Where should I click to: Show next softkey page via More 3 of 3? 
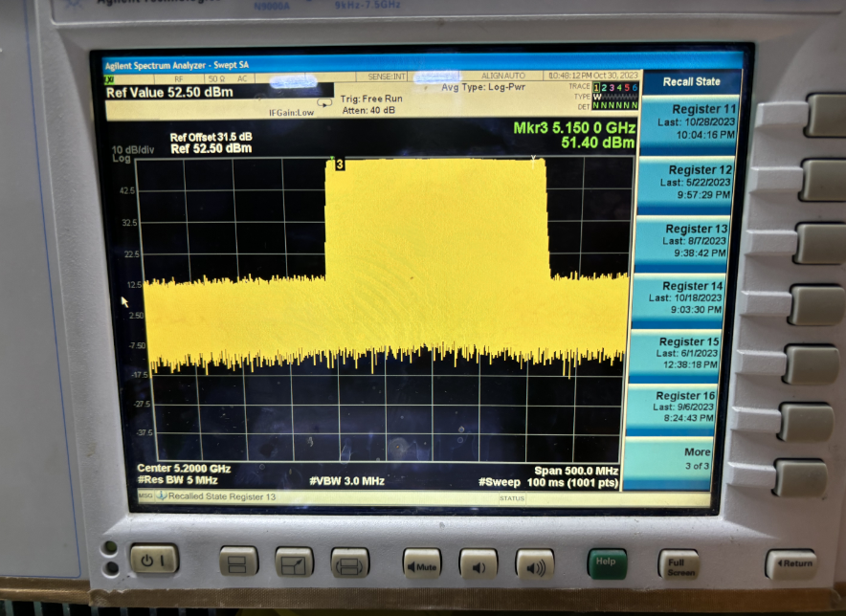tap(669, 461)
